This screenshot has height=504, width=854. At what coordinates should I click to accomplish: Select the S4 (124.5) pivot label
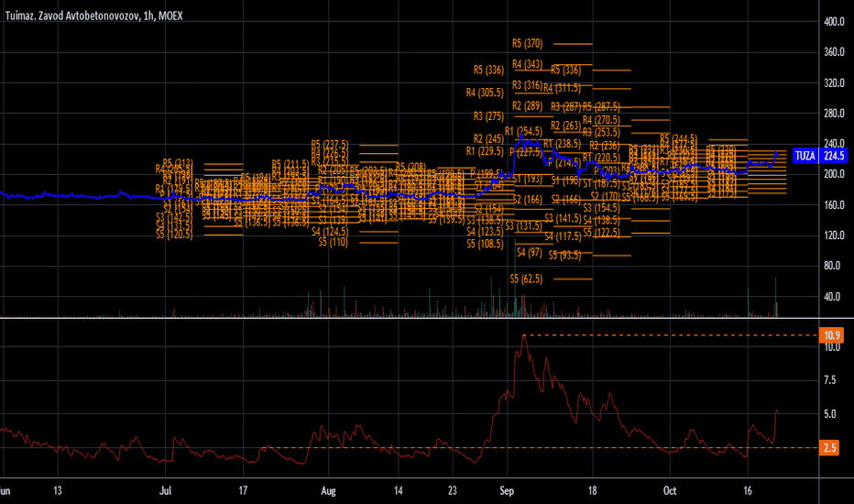[330, 232]
